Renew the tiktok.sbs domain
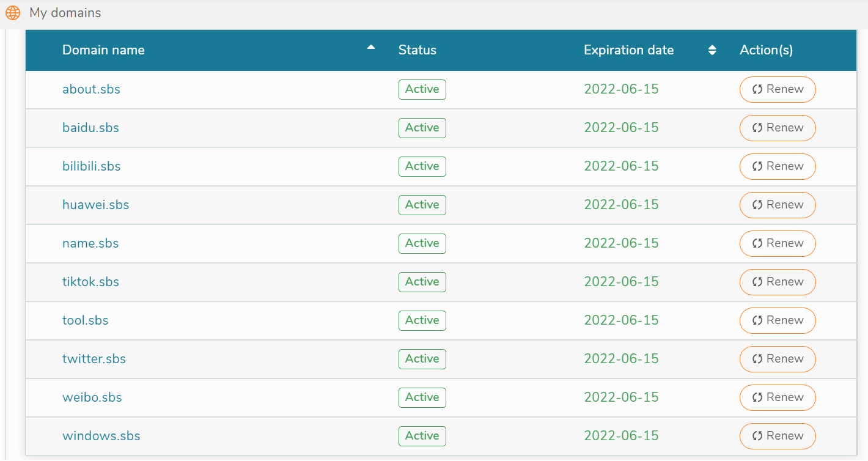Screen dimensions: 868x461 [x=778, y=282]
